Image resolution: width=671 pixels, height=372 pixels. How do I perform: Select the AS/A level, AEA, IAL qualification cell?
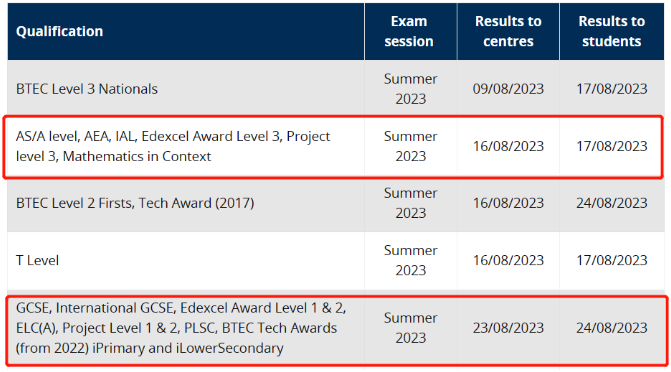[x=186, y=146]
